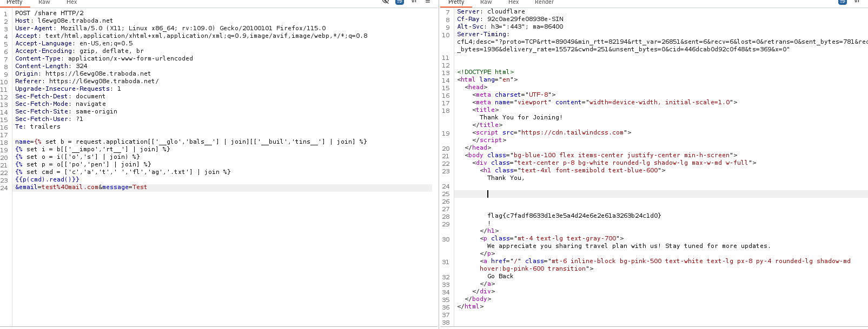Switch request view to Hex tab
Viewport: 868px width, 329px height.
(71, 3)
